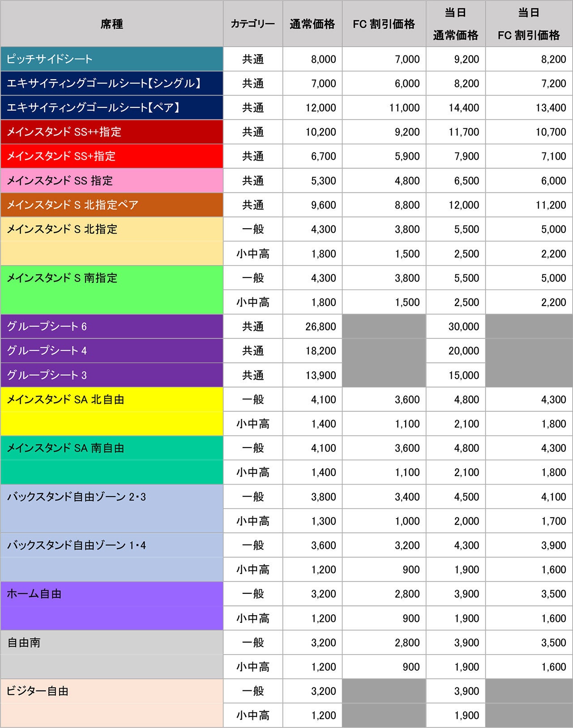Select the メインスタンド S 南指定 label
This screenshot has height=728, width=573.
click(x=112, y=290)
